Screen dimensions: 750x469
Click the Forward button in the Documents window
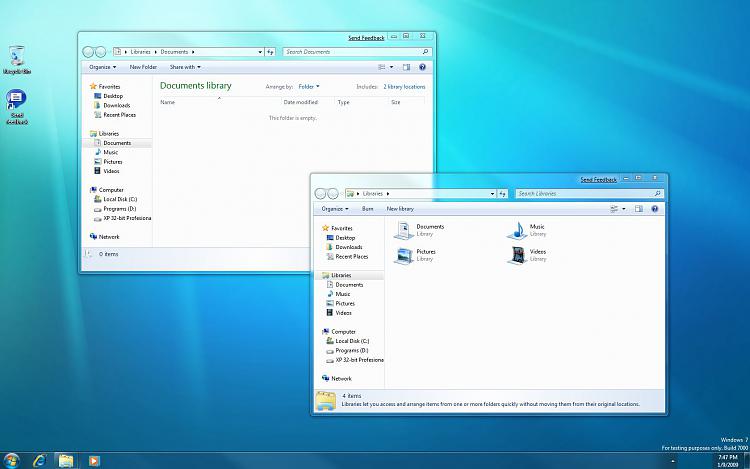[x=100, y=52]
